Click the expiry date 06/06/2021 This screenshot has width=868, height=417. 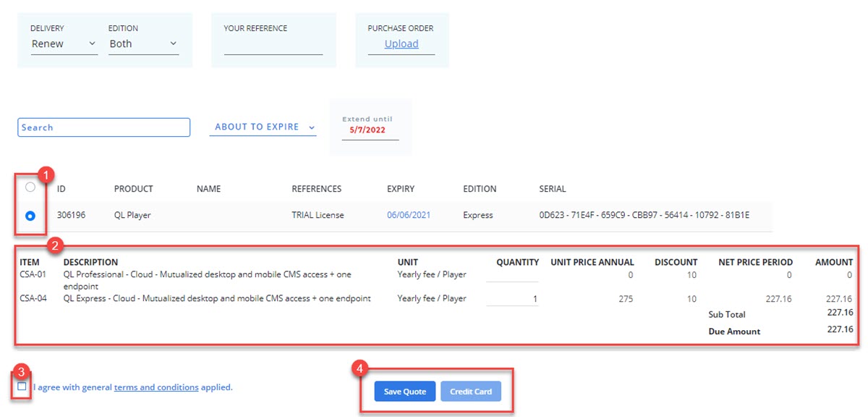pos(409,215)
